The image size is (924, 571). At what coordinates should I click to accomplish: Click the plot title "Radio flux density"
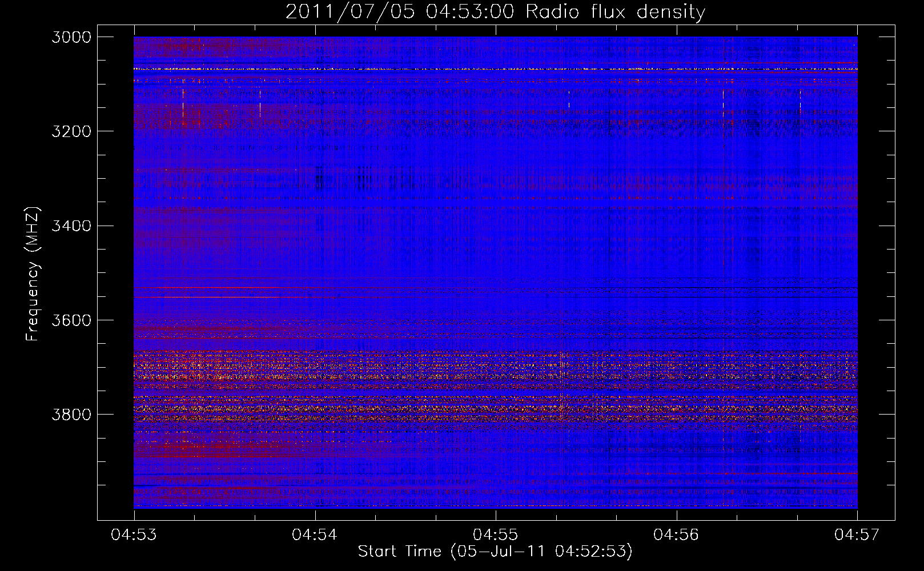tap(616, 12)
